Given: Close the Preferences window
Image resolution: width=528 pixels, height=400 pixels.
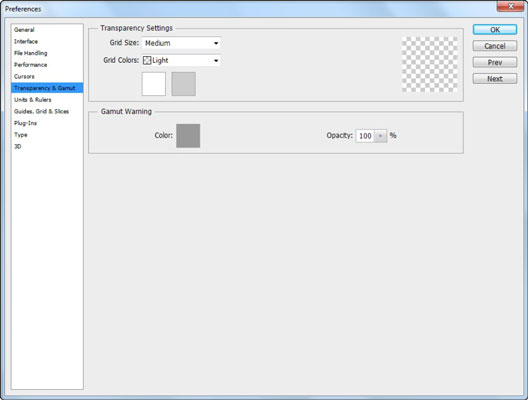Looking at the screenshot, I should tap(510, 6).
